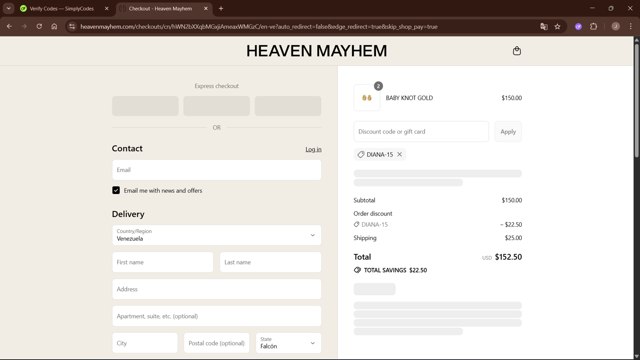Bookmark this page with the star icon
Image resolution: width=640 pixels, height=360 pixels.
click(558, 27)
